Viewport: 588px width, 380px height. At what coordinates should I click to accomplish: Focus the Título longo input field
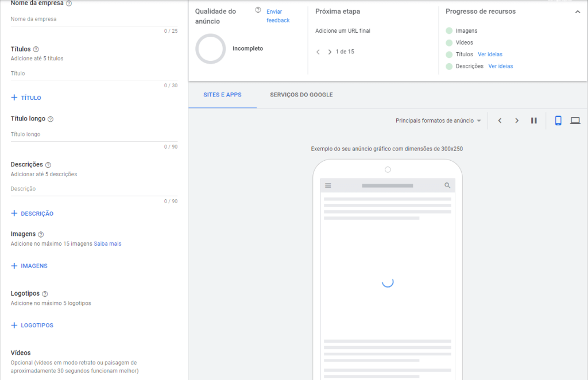coord(94,134)
